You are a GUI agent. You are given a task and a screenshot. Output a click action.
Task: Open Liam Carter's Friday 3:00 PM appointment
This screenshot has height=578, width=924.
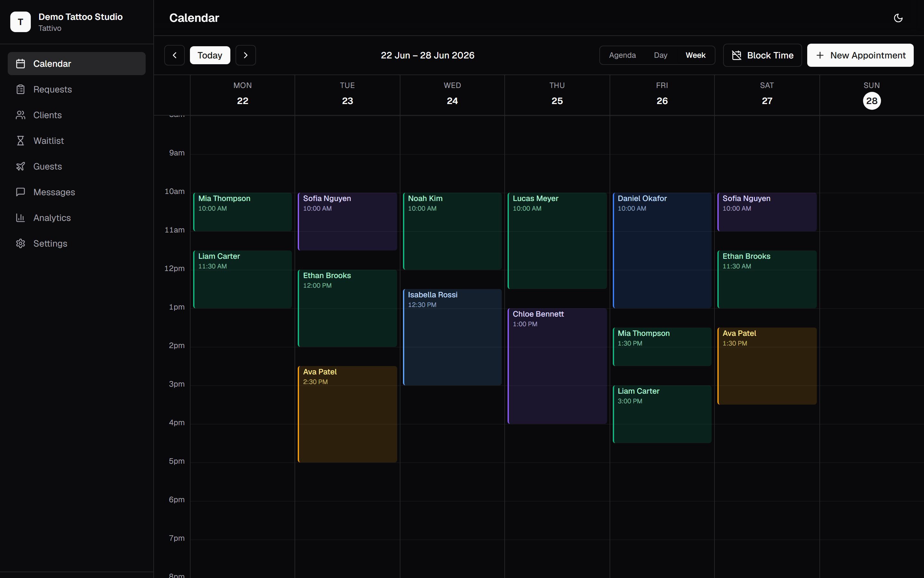click(662, 414)
